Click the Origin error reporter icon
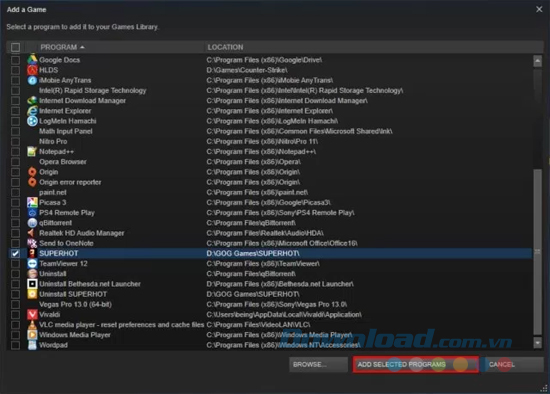 32,182
